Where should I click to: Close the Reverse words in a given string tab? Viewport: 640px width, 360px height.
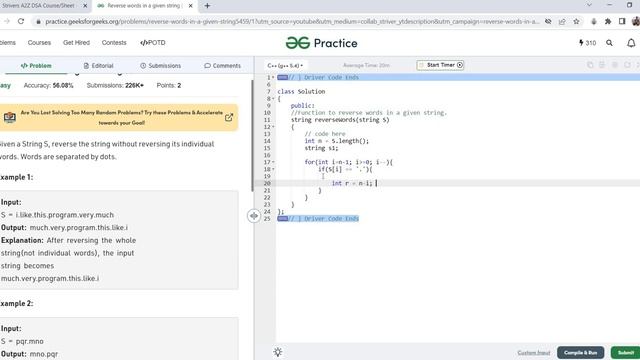tap(190, 6)
